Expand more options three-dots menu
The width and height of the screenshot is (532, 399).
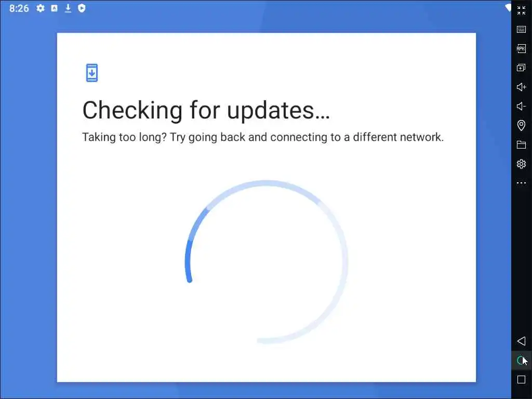point(521,183)
